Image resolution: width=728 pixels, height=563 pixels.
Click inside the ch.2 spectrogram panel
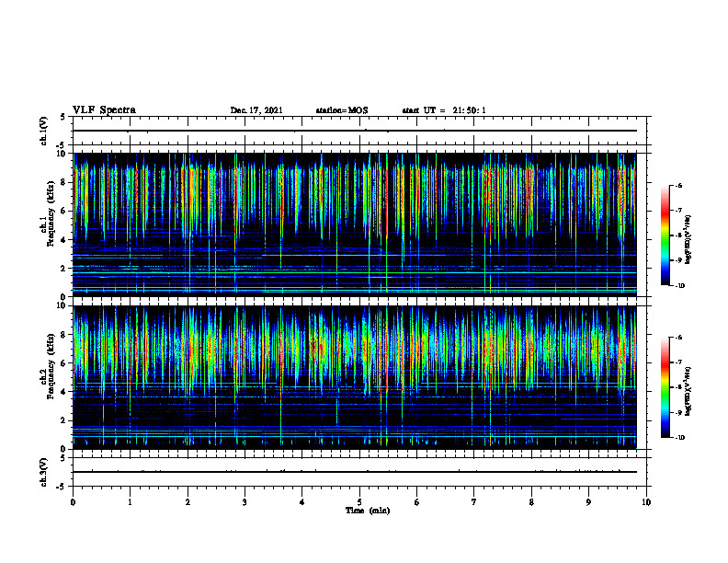pos(355,377)
